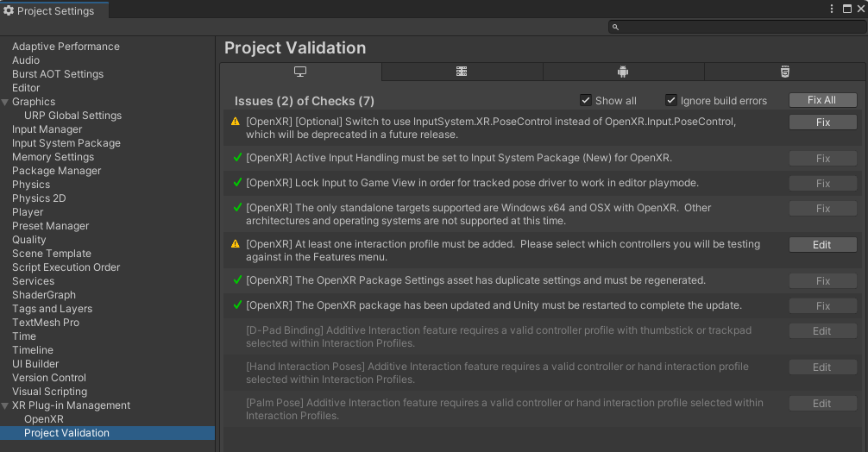This screenshot has width=868, height=452.
Task: Click Edit for Hand Interaction Poses row
Action: click(822, 367)
